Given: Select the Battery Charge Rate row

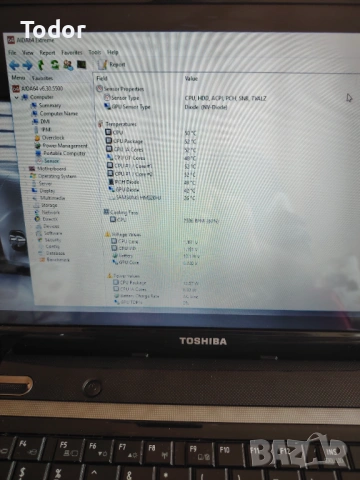Looking at the screenshot, I should (137, 296).
